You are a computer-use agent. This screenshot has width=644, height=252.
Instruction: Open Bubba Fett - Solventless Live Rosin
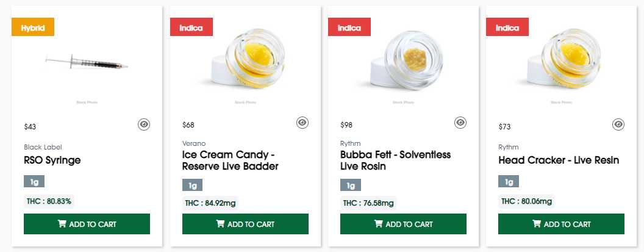click(x=395, y=160)
